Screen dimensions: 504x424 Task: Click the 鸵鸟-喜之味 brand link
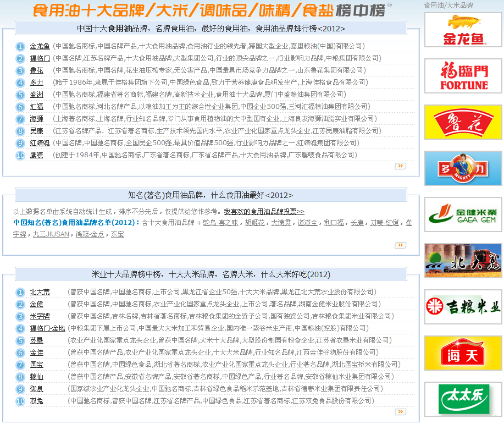pyautogui.click(x=221, y=223)
